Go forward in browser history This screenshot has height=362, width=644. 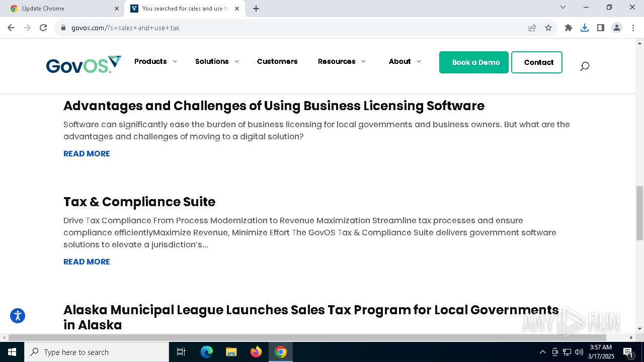27,28
